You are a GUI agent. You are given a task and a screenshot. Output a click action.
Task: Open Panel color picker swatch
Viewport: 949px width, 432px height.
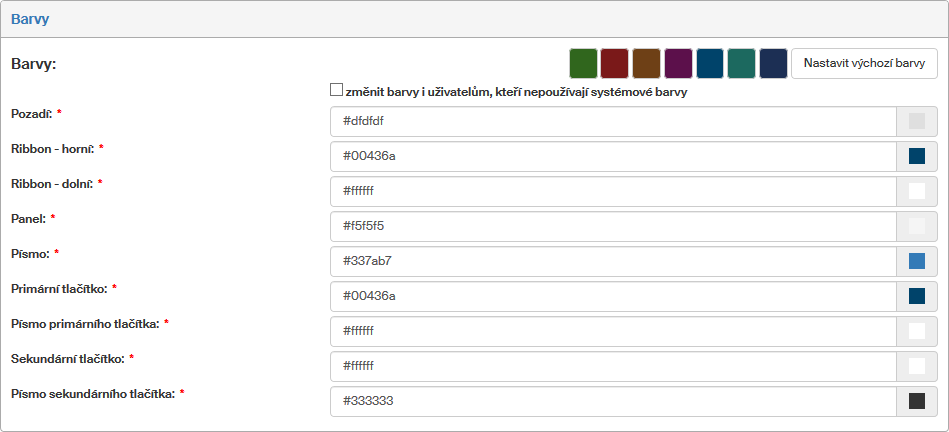pyautogui.click(x=916, y=226)
